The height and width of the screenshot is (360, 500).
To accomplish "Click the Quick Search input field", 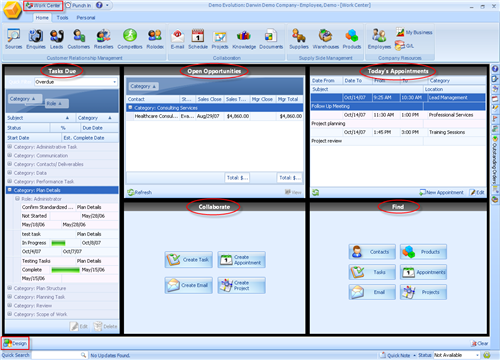I will click(59, 355).
